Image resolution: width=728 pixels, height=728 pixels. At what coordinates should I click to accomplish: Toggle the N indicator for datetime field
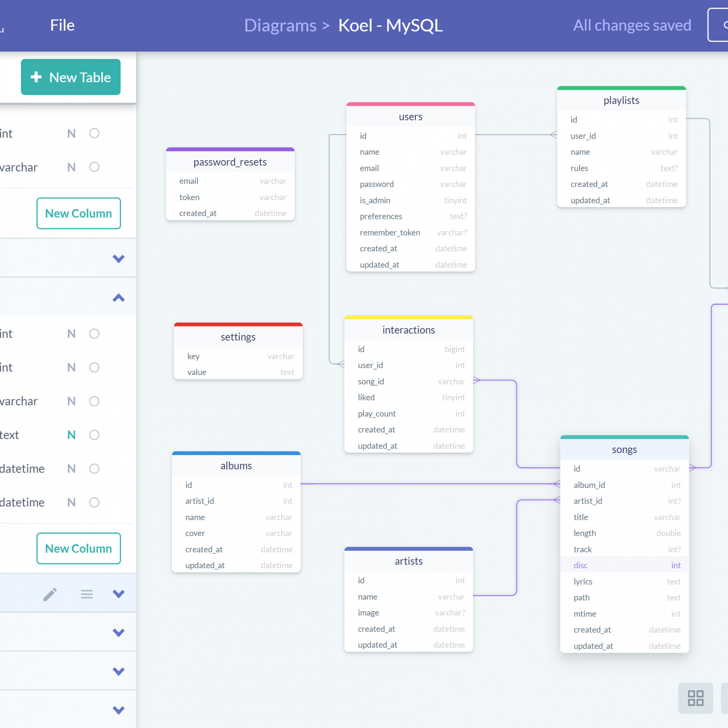pos(72,468)
